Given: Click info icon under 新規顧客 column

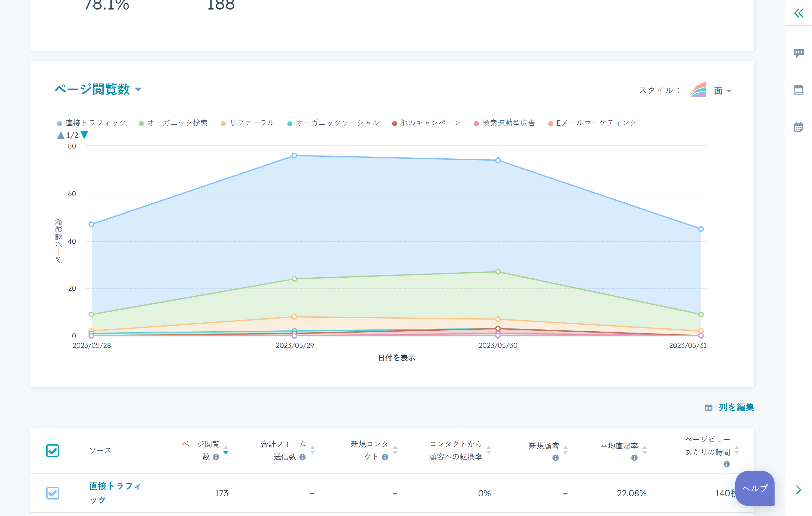Looking at the screenshot, I should tap(556, 458).
